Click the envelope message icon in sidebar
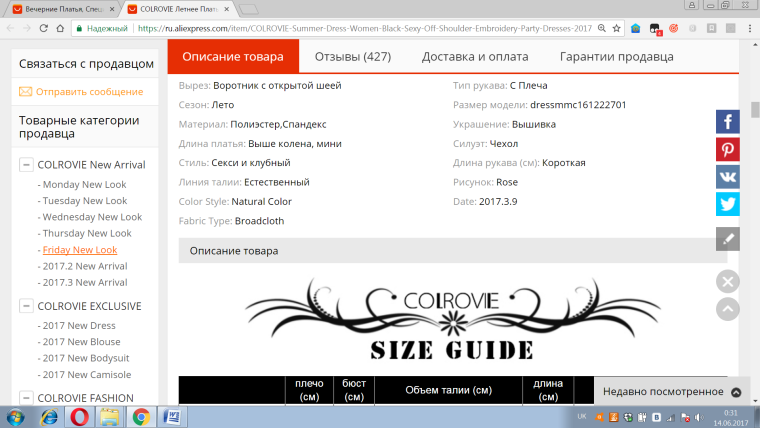Image resolution: width=760 pixels, height=428 pixels. click(25, 92)
